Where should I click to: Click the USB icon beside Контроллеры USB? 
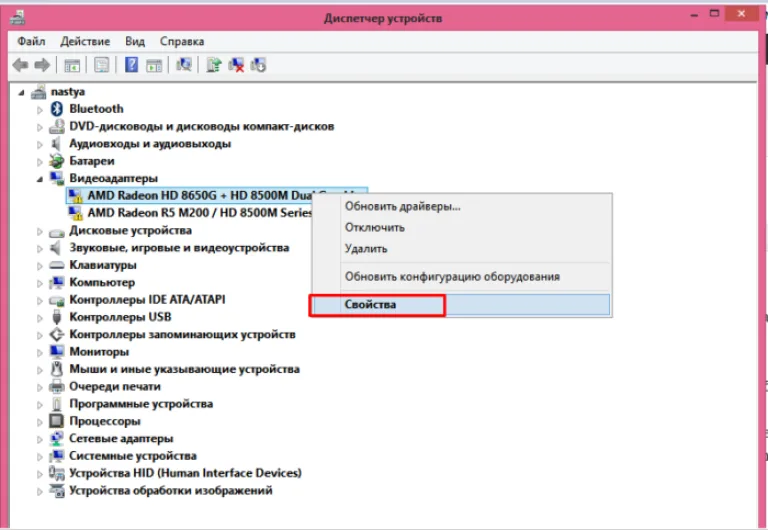click(57, 317)
